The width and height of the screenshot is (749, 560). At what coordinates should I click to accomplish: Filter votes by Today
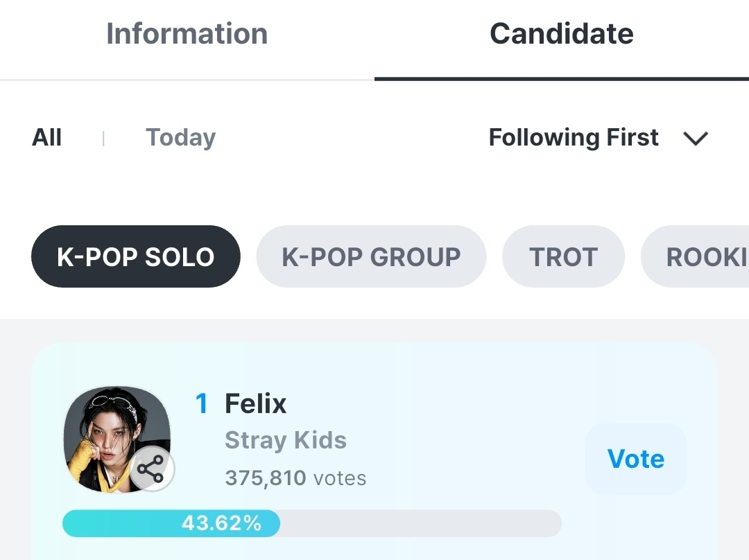point(180,138)
